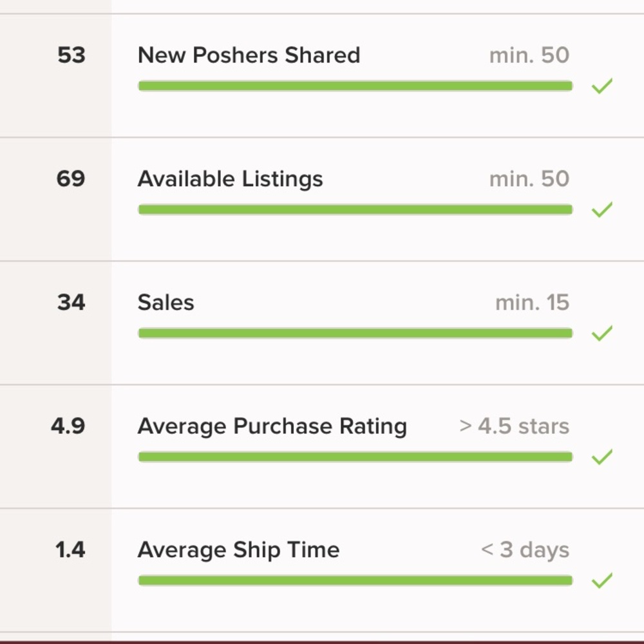The image size is (644, 644).
Task: Open the min. 15 requirement for Sales
Action: [531, 302]
